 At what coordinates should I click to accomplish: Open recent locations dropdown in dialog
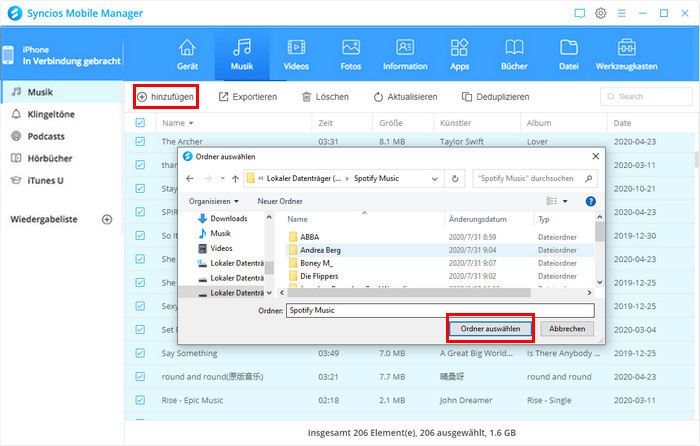(222, 179)
